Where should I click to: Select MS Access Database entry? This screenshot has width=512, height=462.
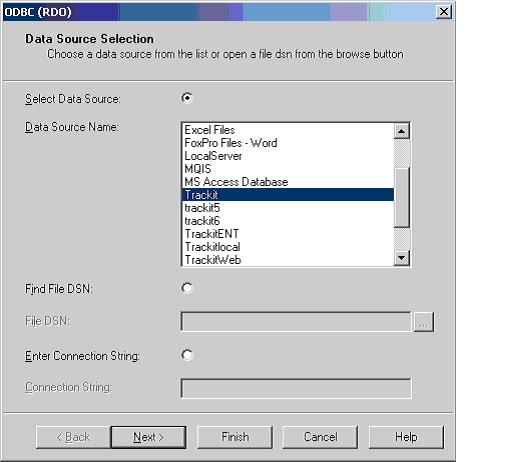pos(236,182)
